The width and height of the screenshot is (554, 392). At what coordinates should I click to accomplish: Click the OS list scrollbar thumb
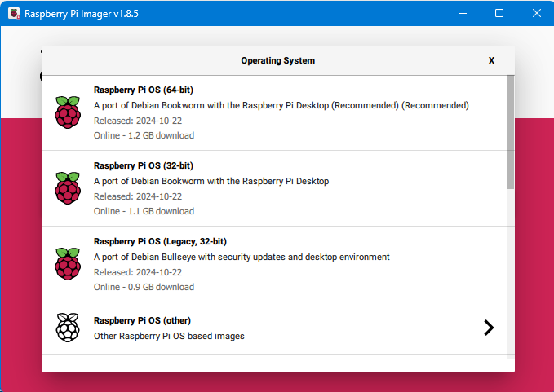[510, 130]
